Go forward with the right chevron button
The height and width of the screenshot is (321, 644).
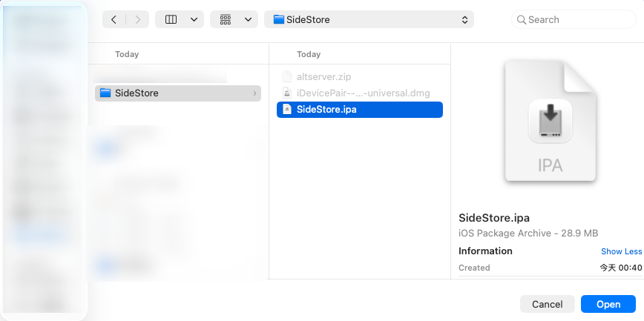click(x=137, y=20)
